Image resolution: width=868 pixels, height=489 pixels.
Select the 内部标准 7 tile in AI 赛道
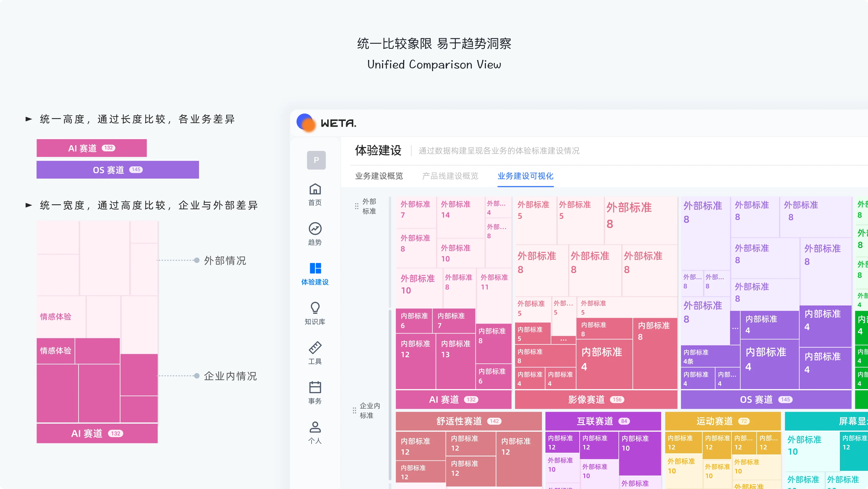pyautogui.click(x=453, y=321)
